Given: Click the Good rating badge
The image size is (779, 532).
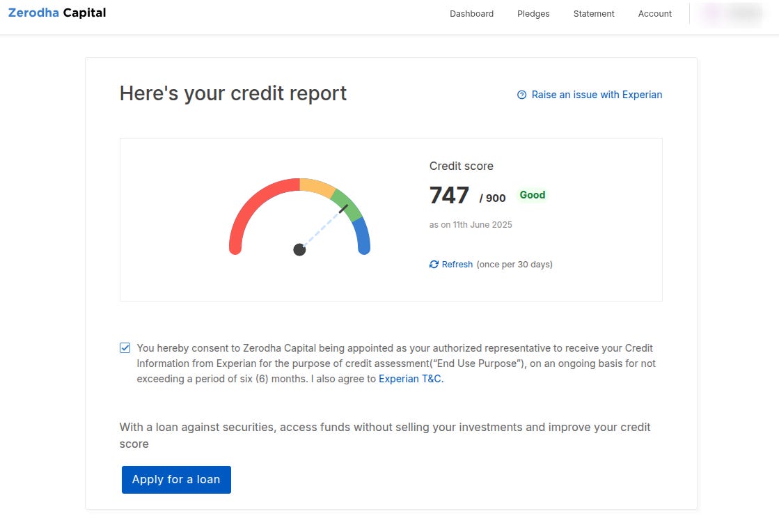Looking at the screenshot, I should click(x=533, y=195).
